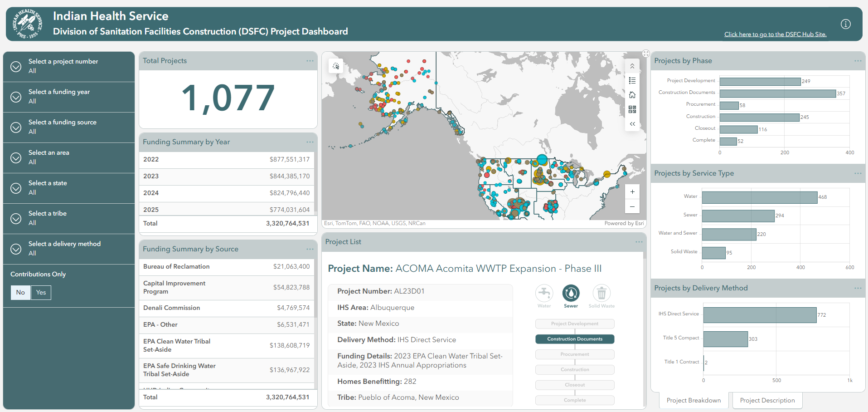Activate the map lasso select tool
Screen dimensions: 868x412
tap(336, 66)
